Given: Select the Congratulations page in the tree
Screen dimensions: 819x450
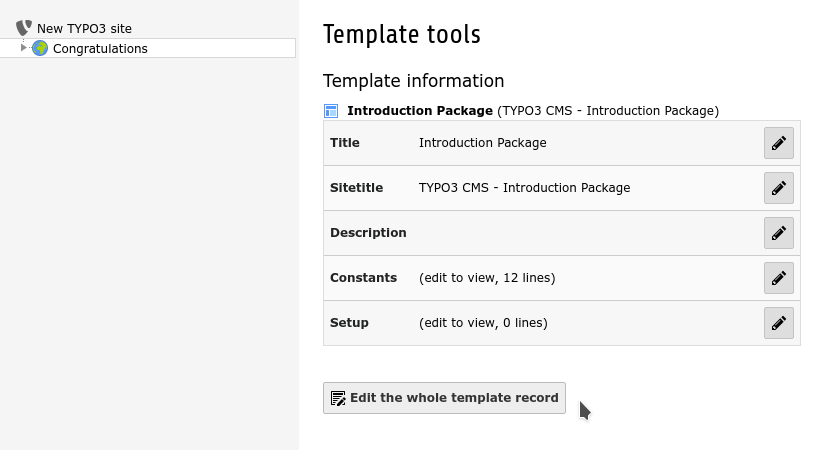Looking at the screenshot, I should pos(100,49).
